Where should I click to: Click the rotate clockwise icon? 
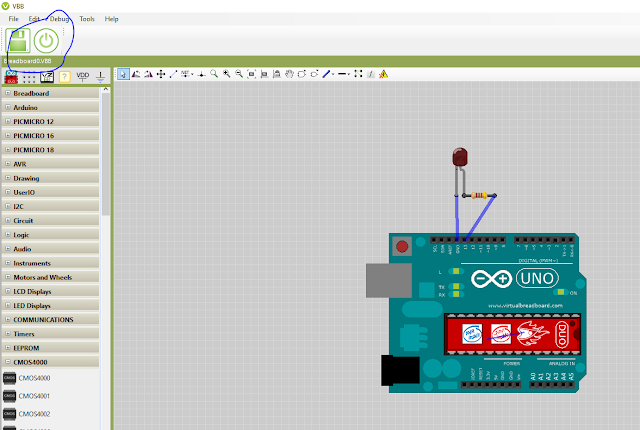[x=314, y=74]
